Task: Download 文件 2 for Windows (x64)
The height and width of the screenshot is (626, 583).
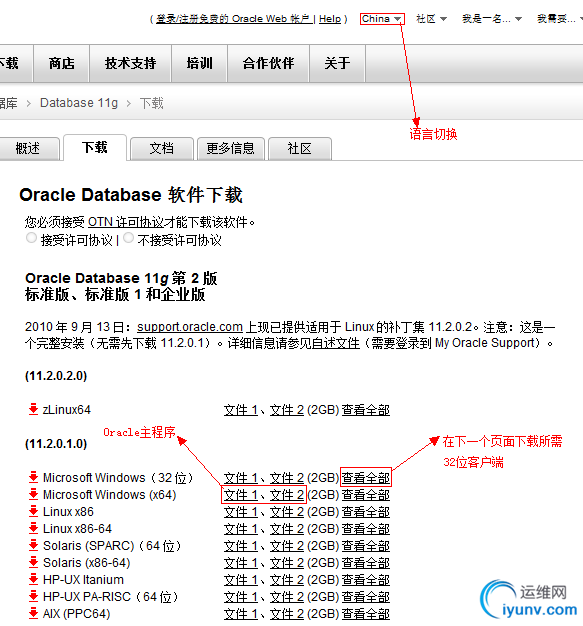Action: (287, 495)
